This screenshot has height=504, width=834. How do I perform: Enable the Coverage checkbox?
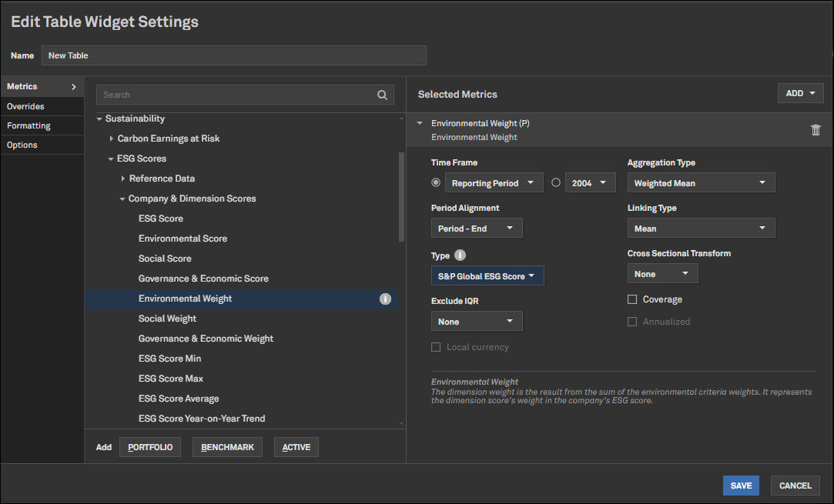pos(632,299)
